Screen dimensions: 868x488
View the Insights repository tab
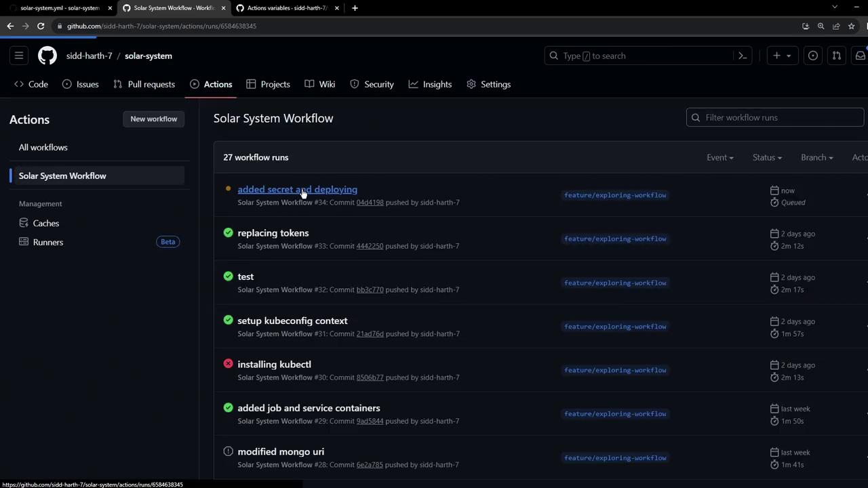(430, 84)
